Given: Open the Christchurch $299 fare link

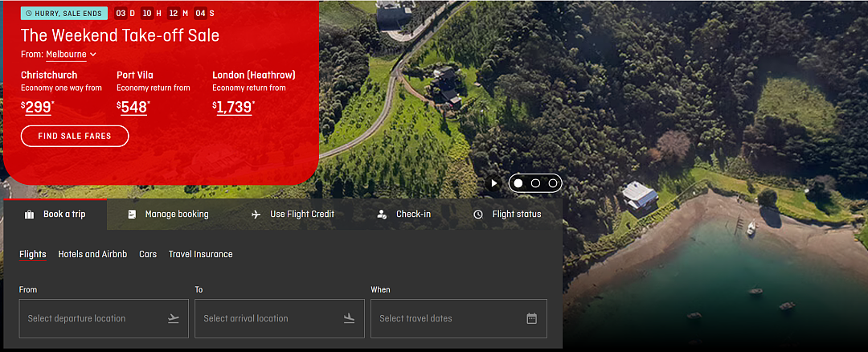Looking at the screenshot, I should pos(39,107).
